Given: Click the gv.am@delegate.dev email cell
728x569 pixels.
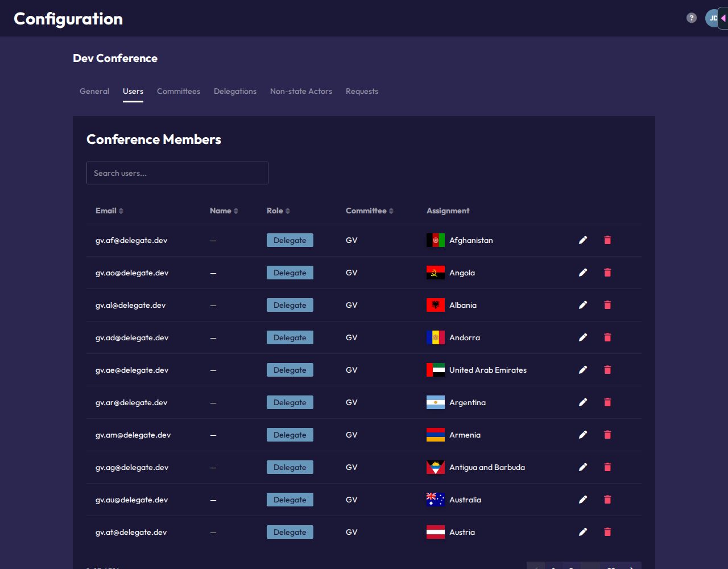Looking at the screenshot, I should 133,435.
